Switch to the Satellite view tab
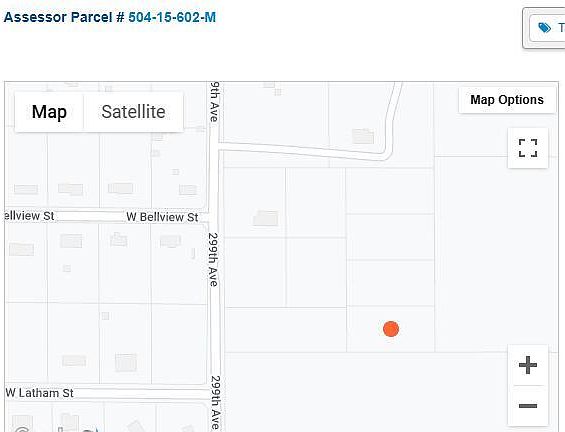The image size is (565, 432). (133, 112)
